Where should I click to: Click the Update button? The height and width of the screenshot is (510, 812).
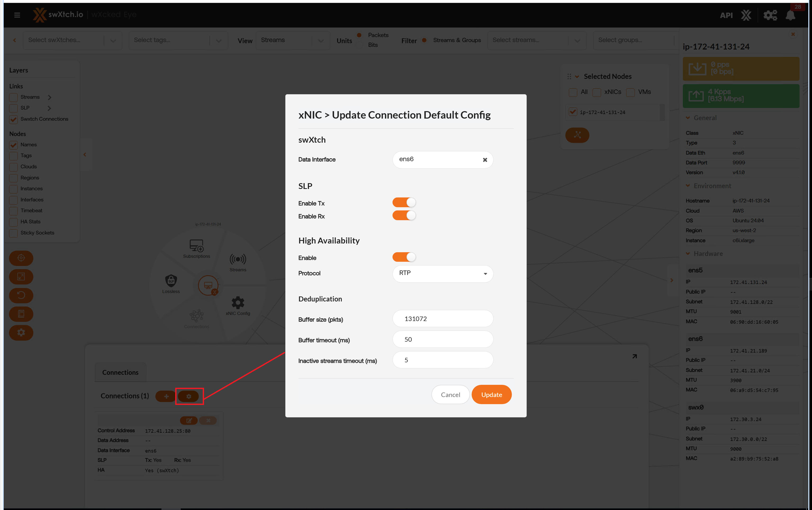[491, 395]
